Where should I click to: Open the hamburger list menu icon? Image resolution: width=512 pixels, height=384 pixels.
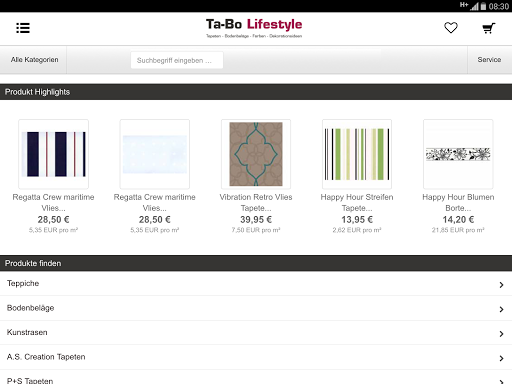pyautogui.click(x=23, y=28)
